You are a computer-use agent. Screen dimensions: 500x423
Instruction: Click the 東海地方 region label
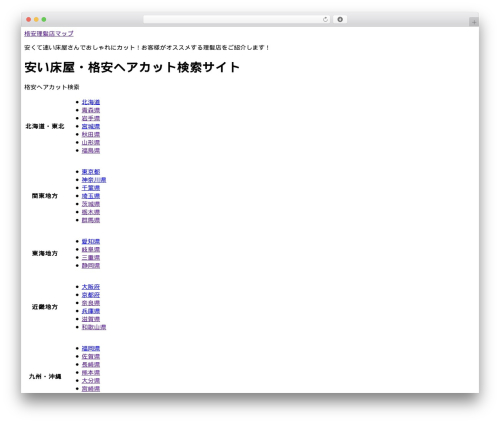[45, 254]
